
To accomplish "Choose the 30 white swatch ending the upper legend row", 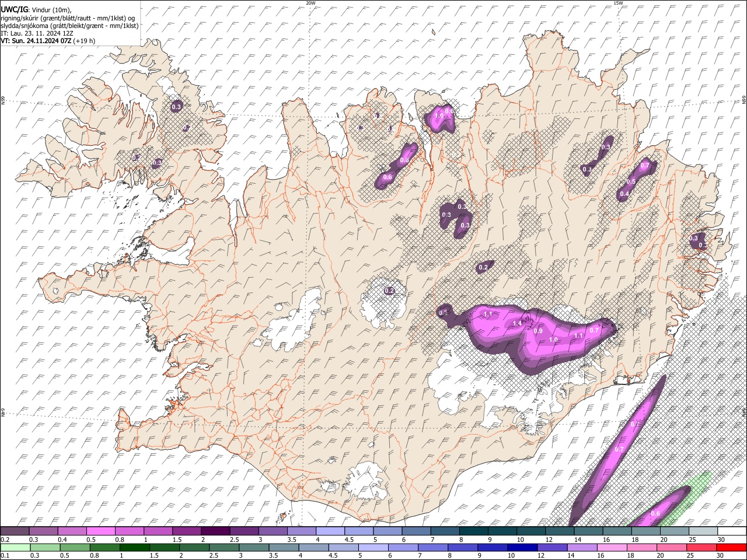I will (x=732, y=531).
